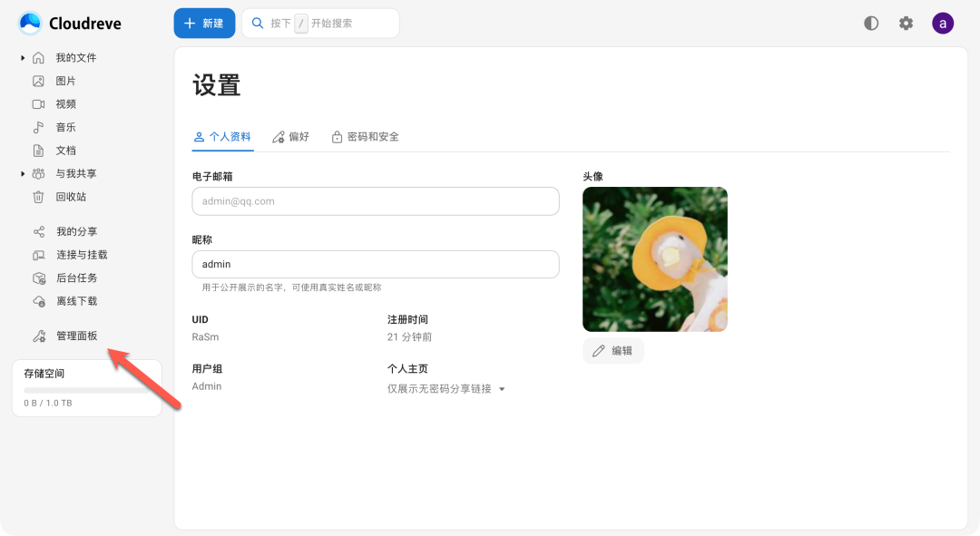Click the 新建 (New) button
The width and height of the screenshot is (980, 536).
pos(204,24)
